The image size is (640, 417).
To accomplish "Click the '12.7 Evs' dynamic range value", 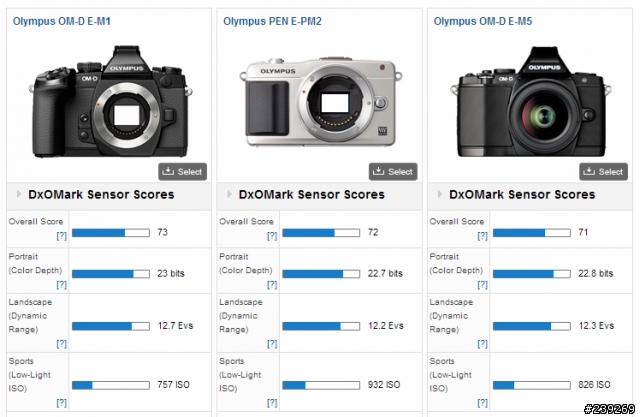I will (x=176, y=326).
